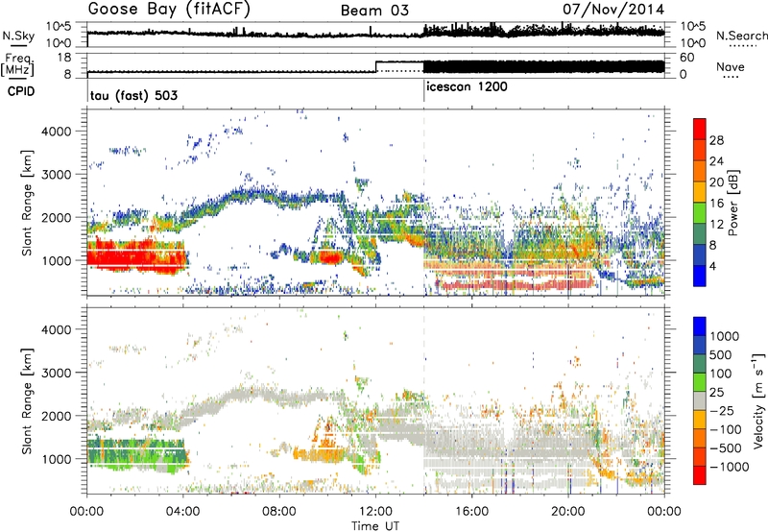This screenshot has height=532, width=768.
Task: Select the "4000" range tick of the Power panel
Action: tap(56, 132)
